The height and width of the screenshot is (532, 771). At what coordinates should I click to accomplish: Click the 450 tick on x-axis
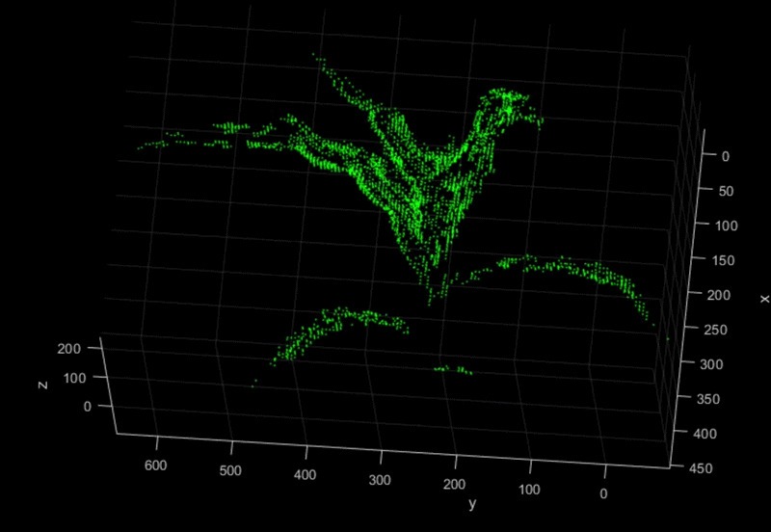(704, 469)
